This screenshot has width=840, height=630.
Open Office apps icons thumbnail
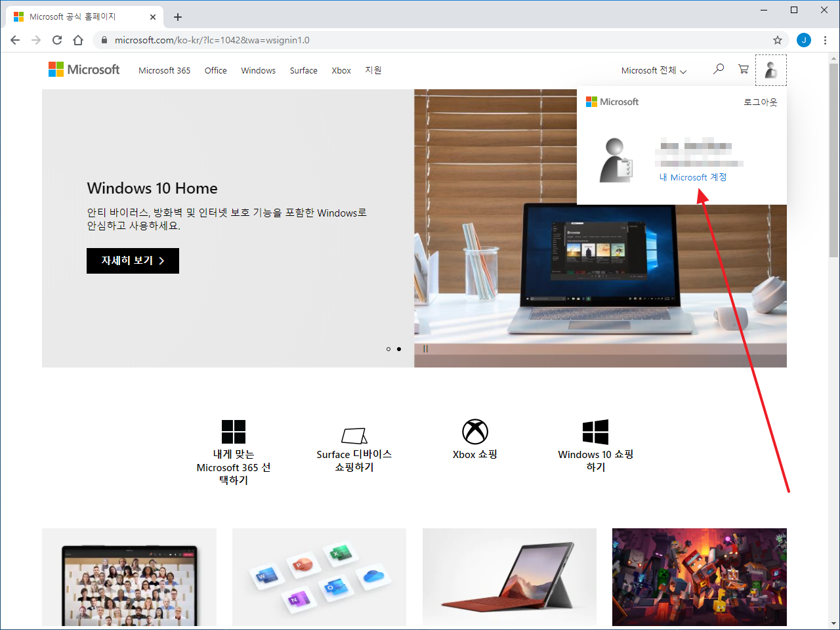coord(319,577)
